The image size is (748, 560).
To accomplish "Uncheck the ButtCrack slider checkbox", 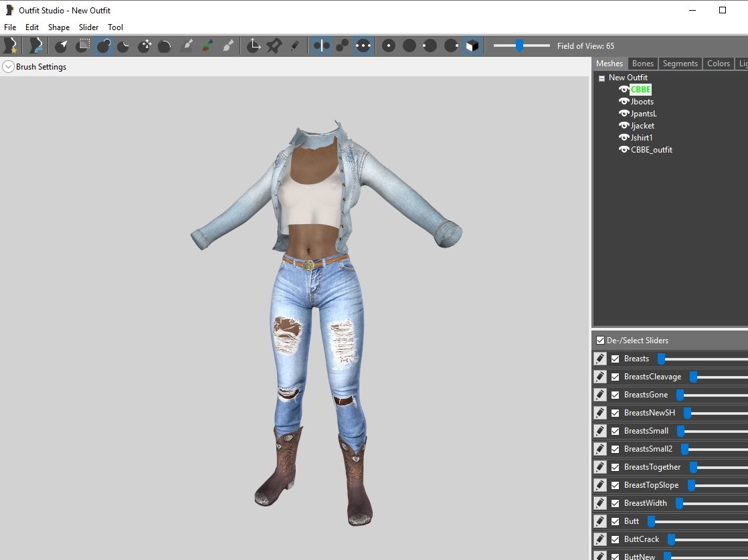I will [x=616, y=539].
